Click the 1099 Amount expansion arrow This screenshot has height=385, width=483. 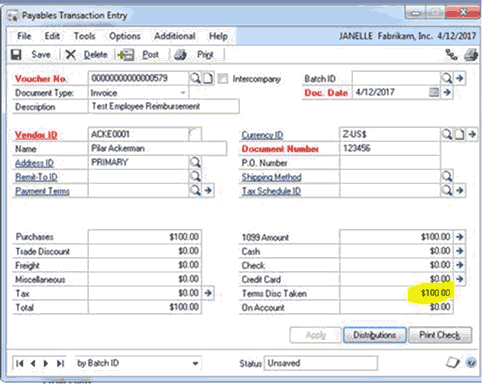coord(460,237)
